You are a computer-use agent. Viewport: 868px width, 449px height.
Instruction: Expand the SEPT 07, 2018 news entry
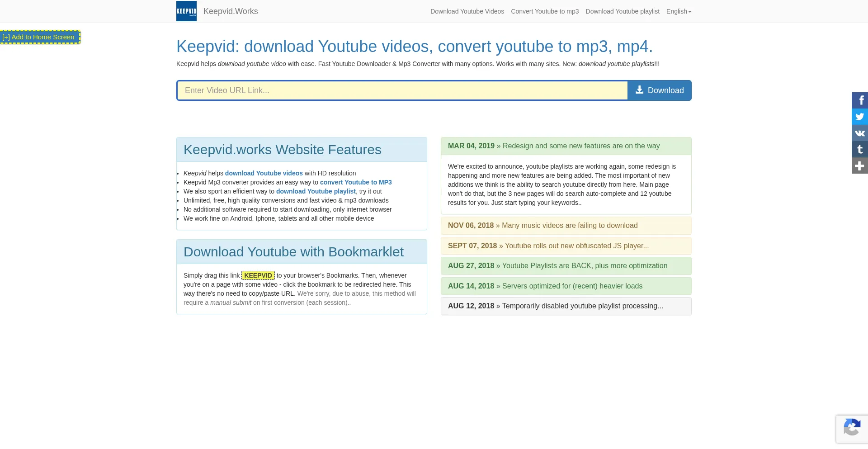tap(566, 246)
